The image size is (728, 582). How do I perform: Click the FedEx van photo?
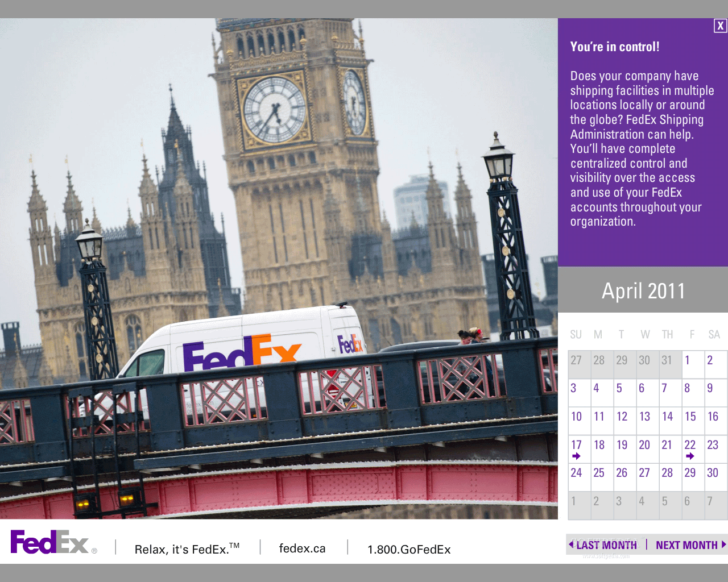point(279,268)
